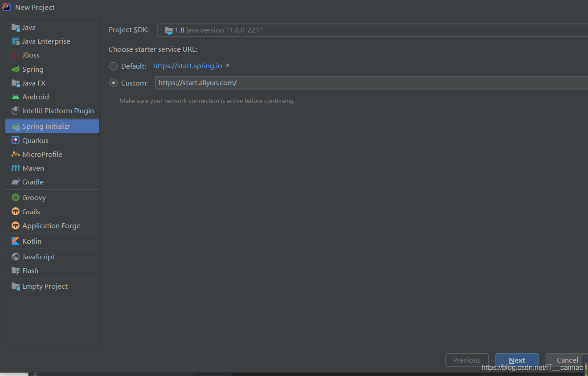Click the Previous button
The image size is (588, 376).
pos(467,360)
